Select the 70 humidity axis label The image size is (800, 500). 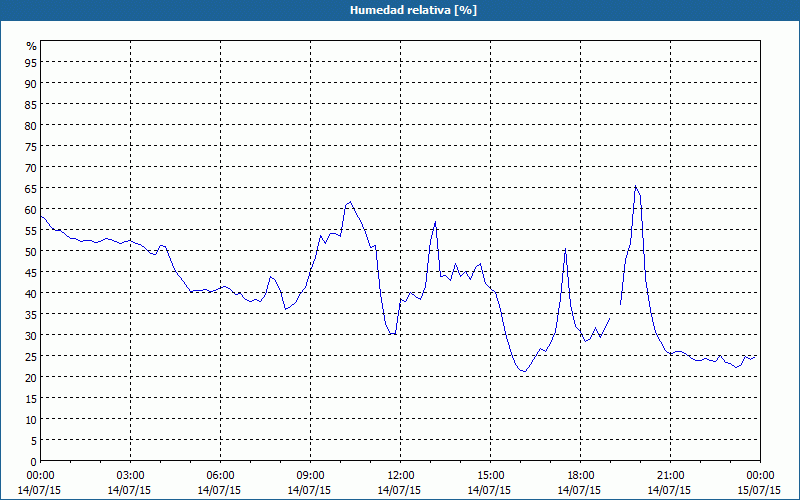(31, 167)
